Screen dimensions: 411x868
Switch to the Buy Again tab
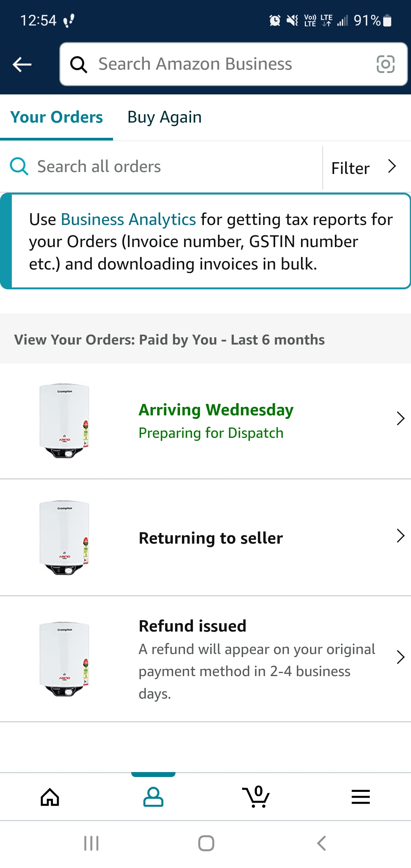pyautogui.click(x=164, y=117)
